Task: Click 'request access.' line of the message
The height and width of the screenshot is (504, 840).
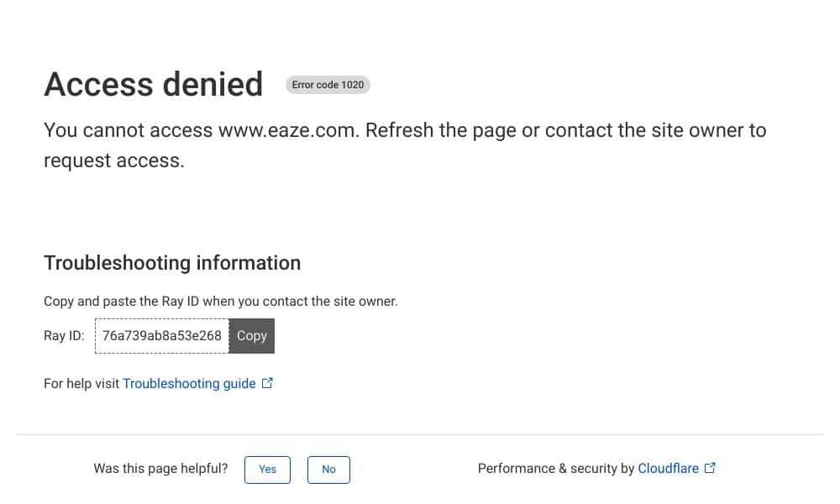Action: click(114, 160)
